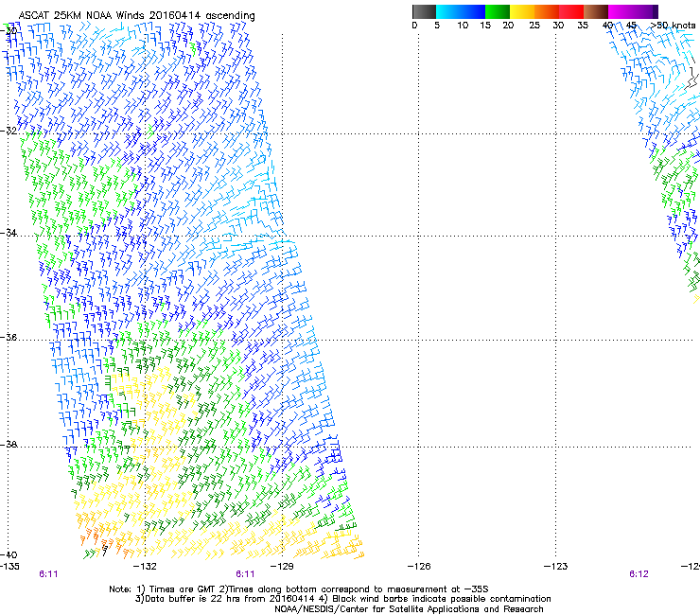Click the -40 latitude axis label
700x615 pixels.
pyautogui.click(x=9, y=554)
